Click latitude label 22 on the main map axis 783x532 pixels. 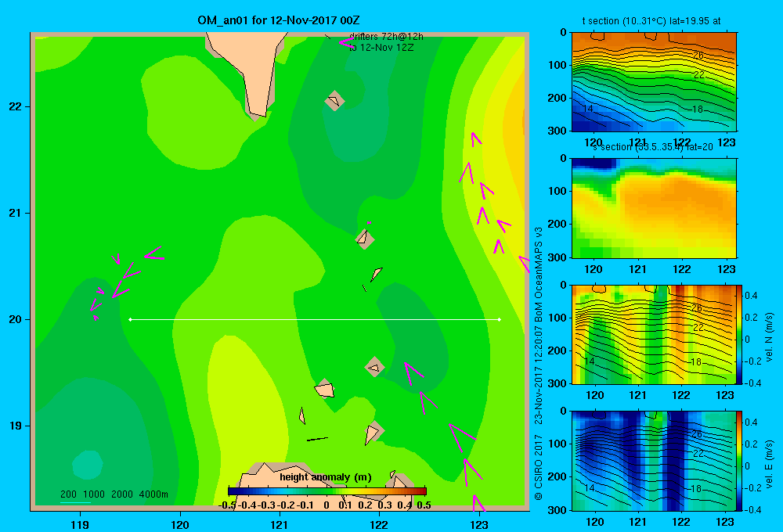coord(16,107)
